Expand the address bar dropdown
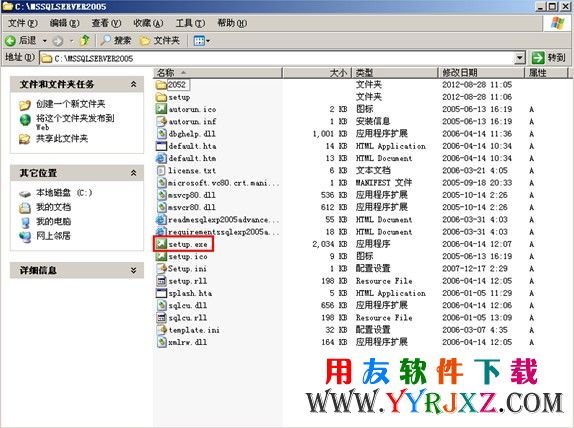This screenshot has width=574, height=428. [519, 58]
